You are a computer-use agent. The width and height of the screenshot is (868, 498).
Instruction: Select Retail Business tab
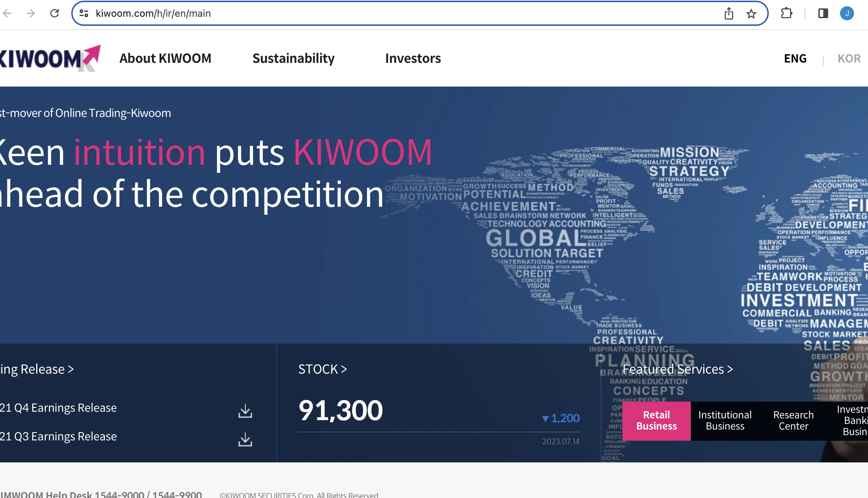pos(657,420)
